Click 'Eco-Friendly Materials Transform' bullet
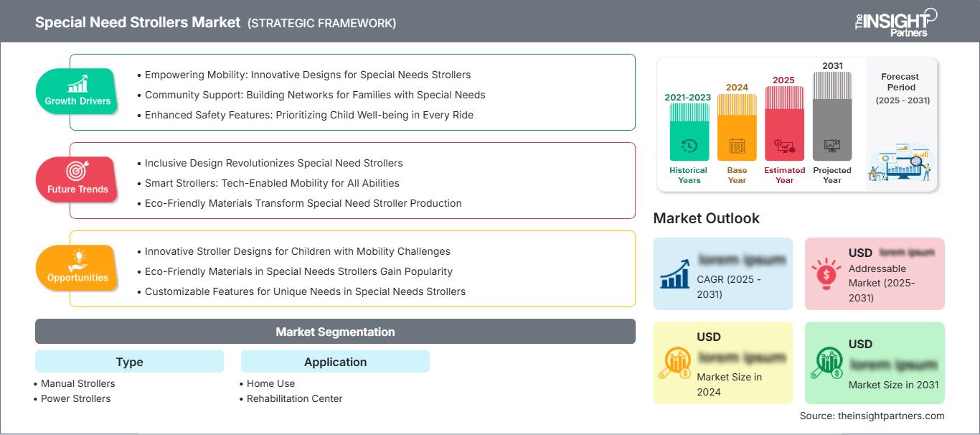Viewport: 980px width, 435px height. 299,203
